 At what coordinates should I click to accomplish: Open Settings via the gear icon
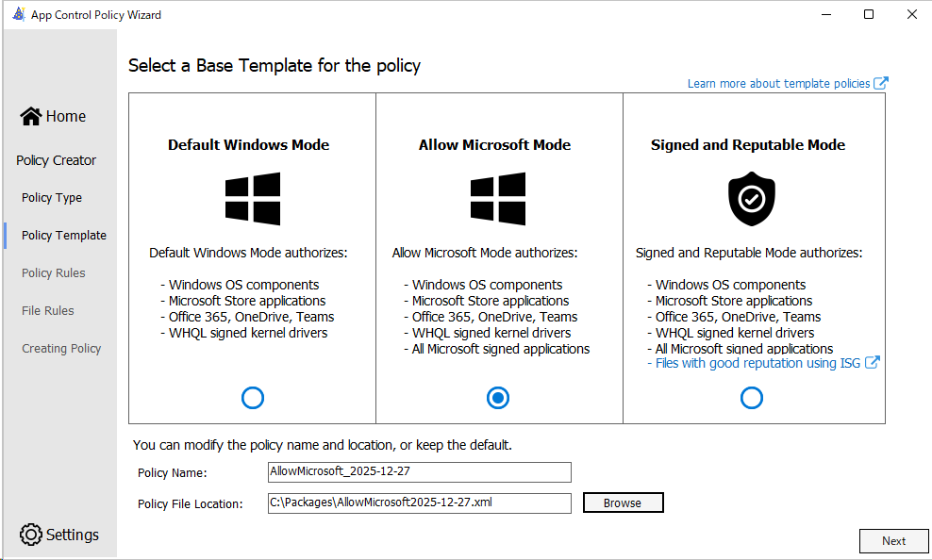tap(31, 535)
